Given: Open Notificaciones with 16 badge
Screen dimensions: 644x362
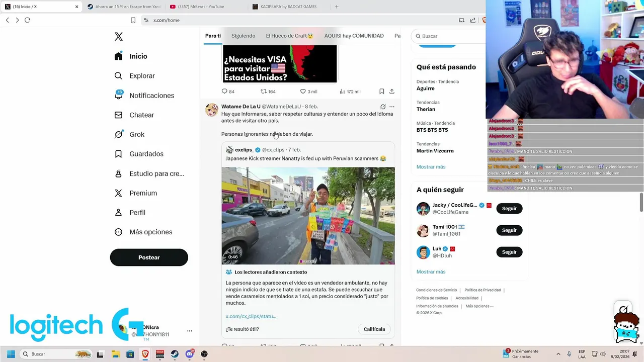Looking at the screenshot, I should pyautogui.click(x=144, y=96).
